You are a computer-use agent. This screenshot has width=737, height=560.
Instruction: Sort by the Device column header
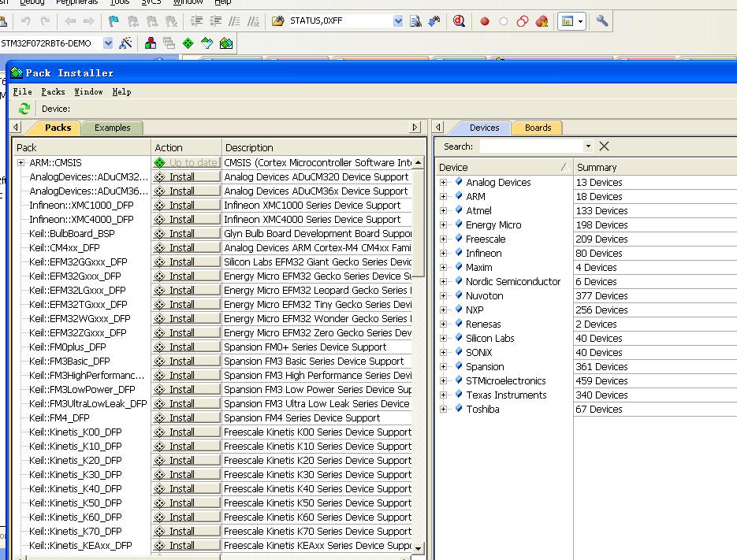tap(504, 167)
